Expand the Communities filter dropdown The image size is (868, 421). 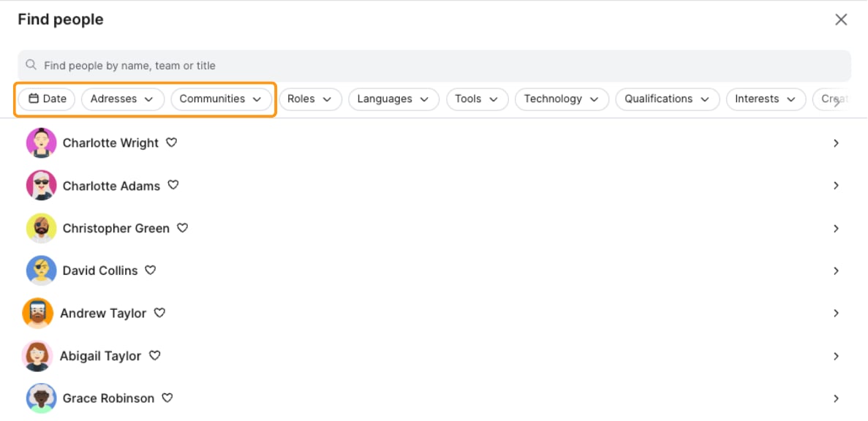tap(221, 99)
